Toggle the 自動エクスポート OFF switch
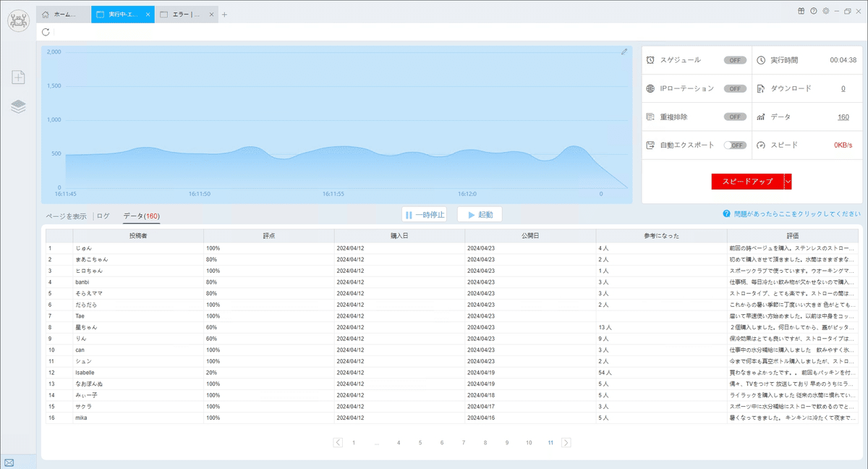Image resolution: width=868 pixels, height=469 pixels. 735,145
